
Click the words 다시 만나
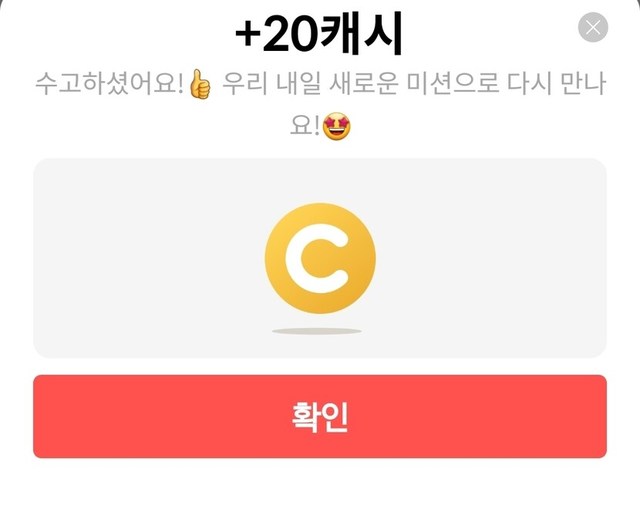click(556, 84)
